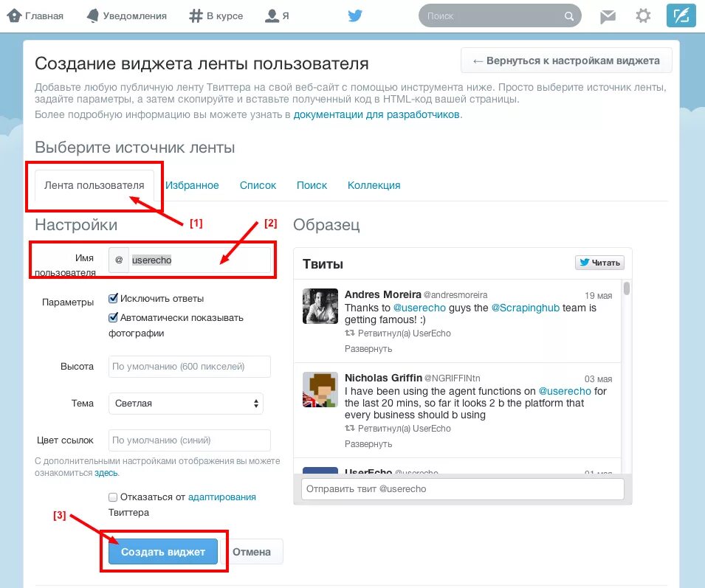Open Andres Moreira profile name
Screen dimensions: 705x588
382,294
